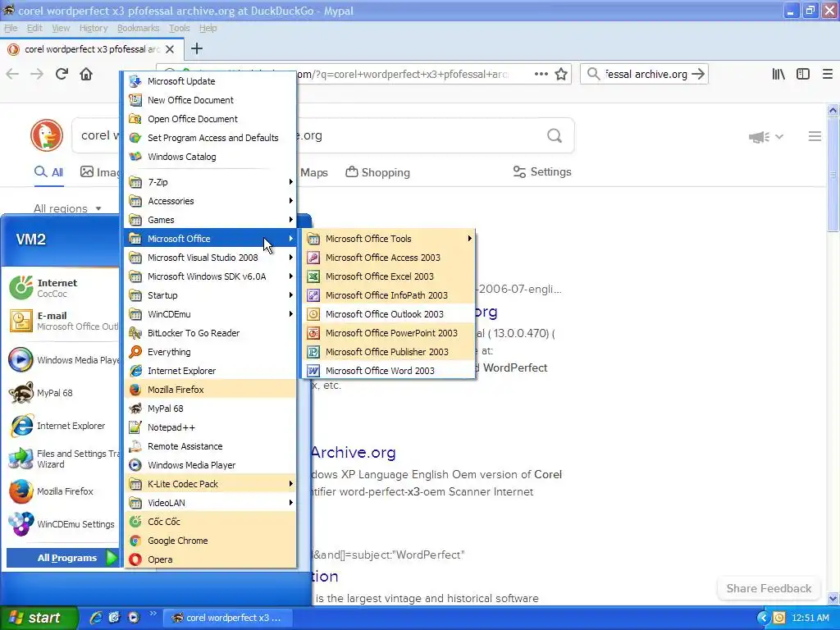The height and width of the screenshot is (630, 840).
Task: Click the browser search box field
Action: point(644,74)
